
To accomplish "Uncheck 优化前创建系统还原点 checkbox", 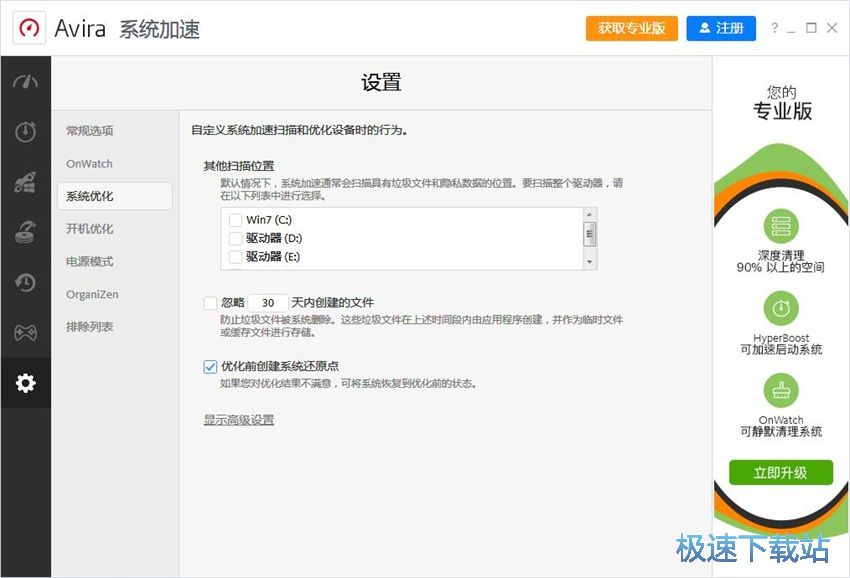I will (210, 367).
